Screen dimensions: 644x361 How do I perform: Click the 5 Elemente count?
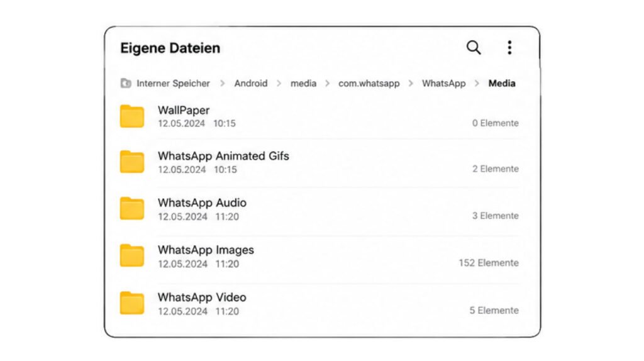494,311
